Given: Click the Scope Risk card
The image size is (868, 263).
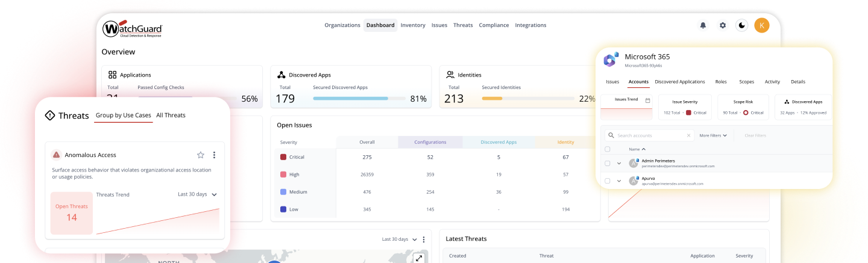Looking at the screenshot, I should pyautogui.click(x=743, y=107).
